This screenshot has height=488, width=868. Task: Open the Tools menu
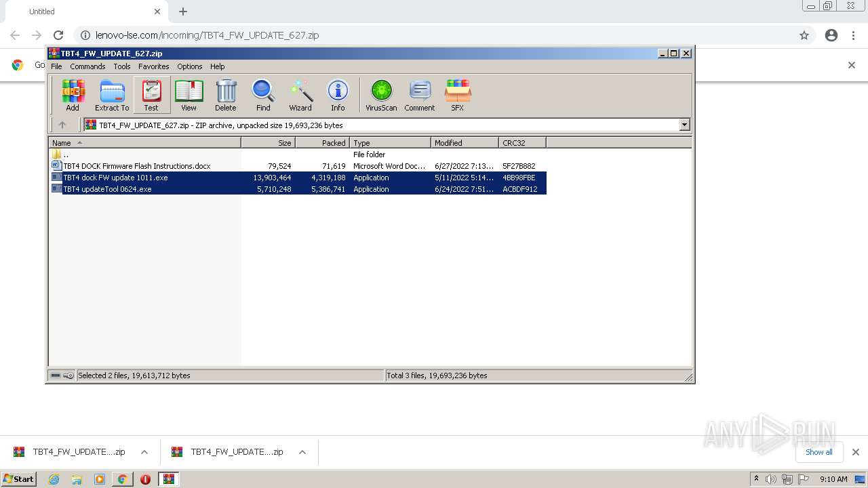(122, 66)
